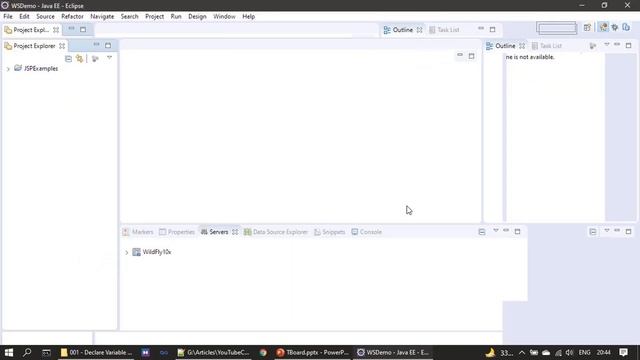Screen dimensions: 640x360
Task: Expand the JSPExamples project node
Action: pyautogui.click(x=8, y=69)
